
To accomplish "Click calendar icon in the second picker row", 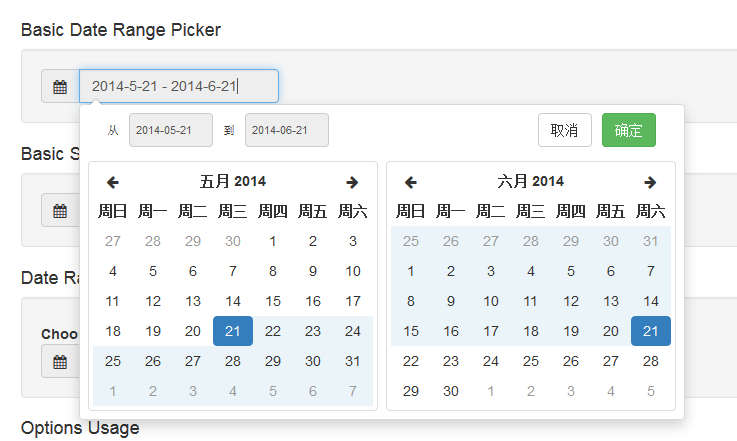I will [60, 210].
